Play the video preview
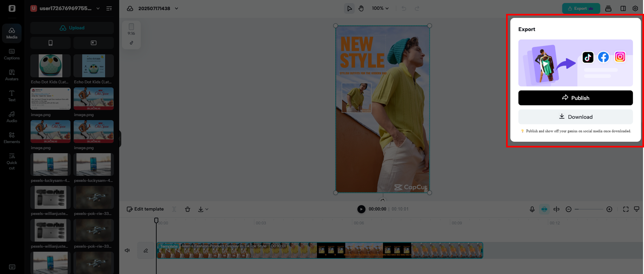The width and height of the screenshot is (644, 274). [361, 209]
